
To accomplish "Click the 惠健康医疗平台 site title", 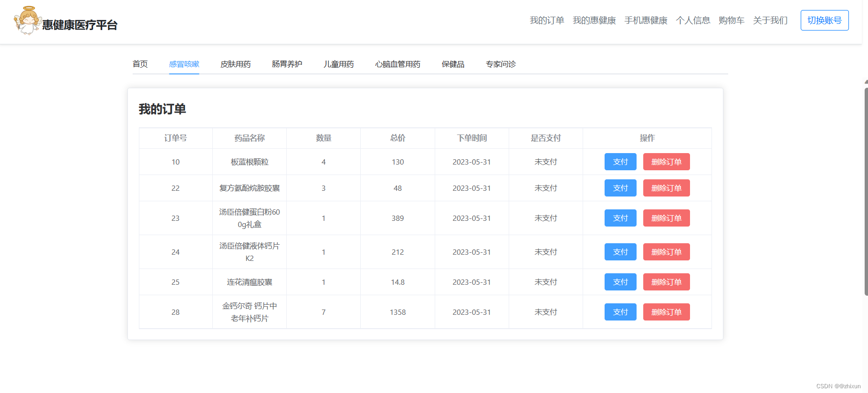I will (x=80, y=25).
